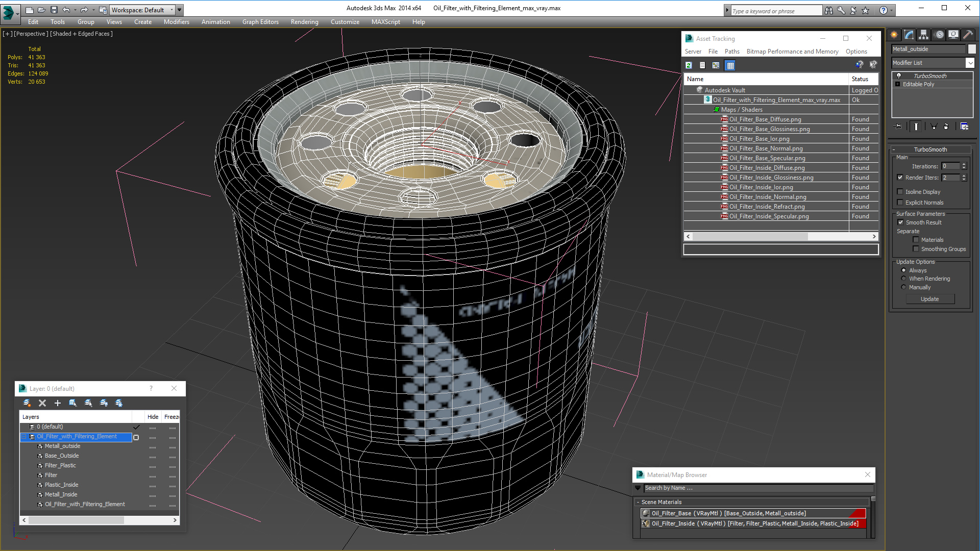
Task: Click the search binoculars icon
Action: pos(829,10)
